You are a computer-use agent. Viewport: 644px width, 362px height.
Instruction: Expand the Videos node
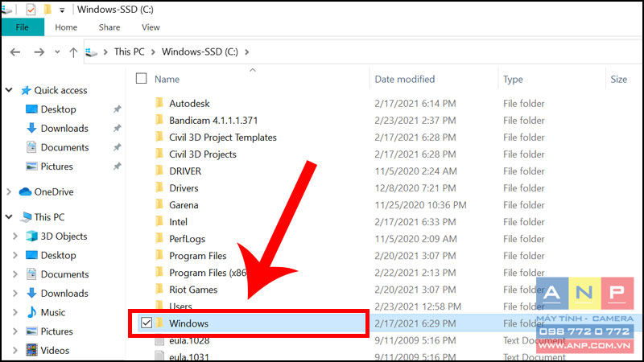click(15, 351)
